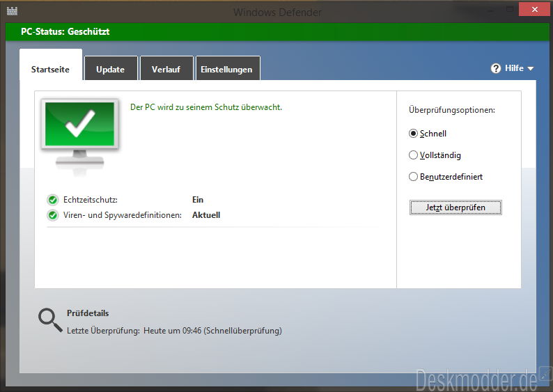Click the green check icon beside Echtzeitschutz

click(x=53, y=200)
